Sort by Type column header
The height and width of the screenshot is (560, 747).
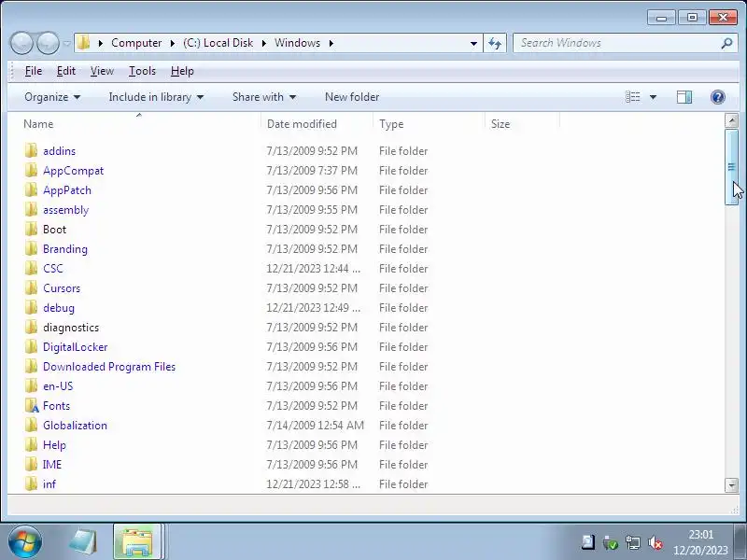pos(429,124)
